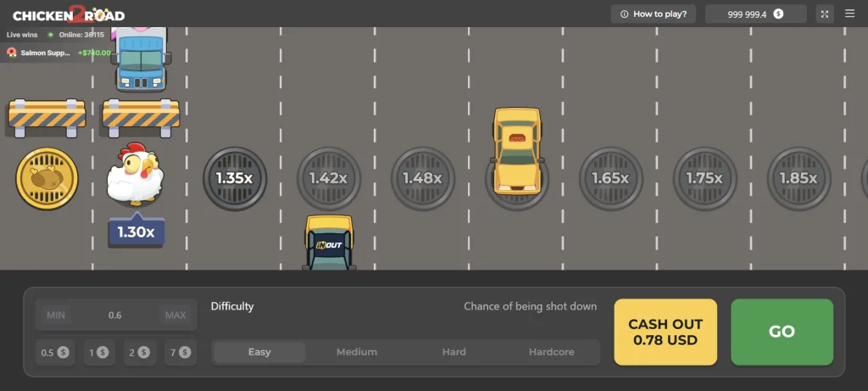This screenshot has height=391, width=868.
Task: Click the dollar balance coin icon
Action: pyautogui.click(x=778, y=14)
